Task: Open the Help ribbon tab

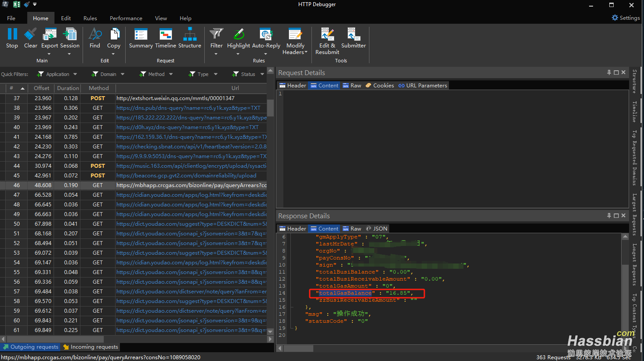Action: pyautogui.click(x=185, y=18)
